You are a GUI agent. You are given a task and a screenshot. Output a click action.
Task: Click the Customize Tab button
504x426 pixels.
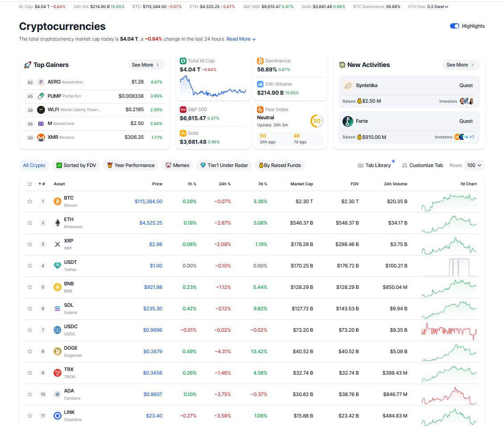click(422, 165)
